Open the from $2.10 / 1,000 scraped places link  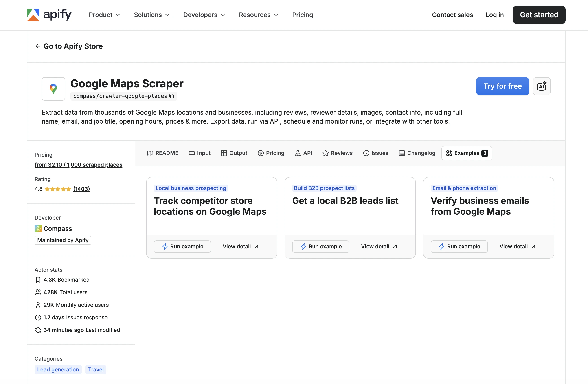pyautogui.click(x=78, y=165)
